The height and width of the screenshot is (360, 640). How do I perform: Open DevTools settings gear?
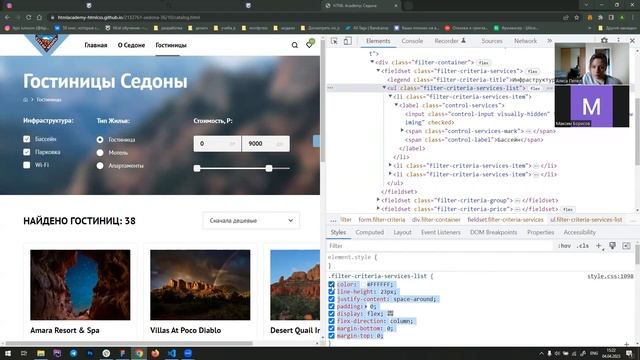(604, 40)
